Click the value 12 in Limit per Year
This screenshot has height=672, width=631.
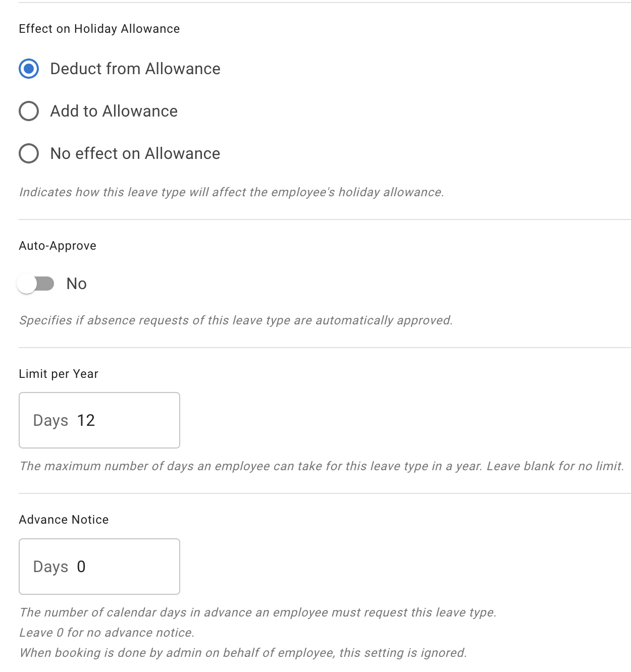(x=86, y=420)
